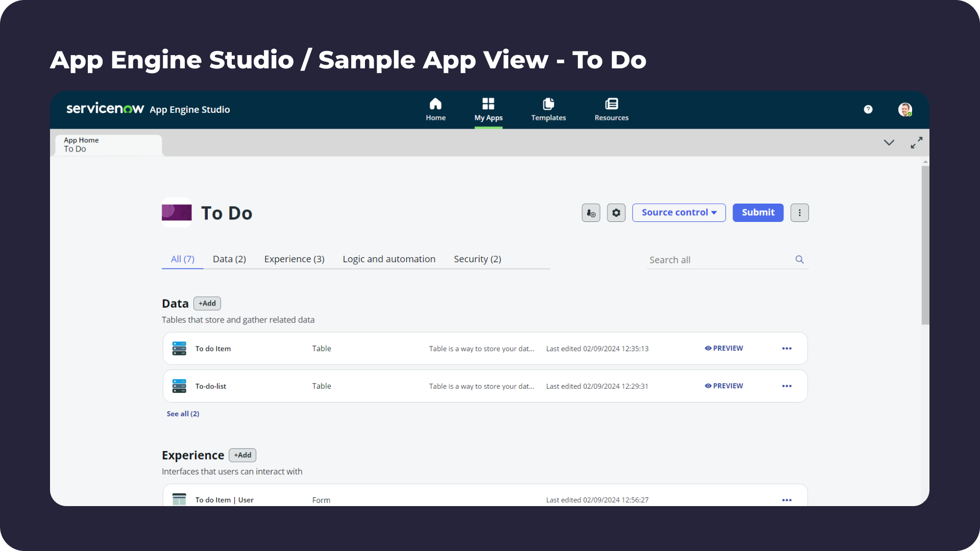Select the All (7) tab
The image size is (980, 551).
(x=183, y=259)
